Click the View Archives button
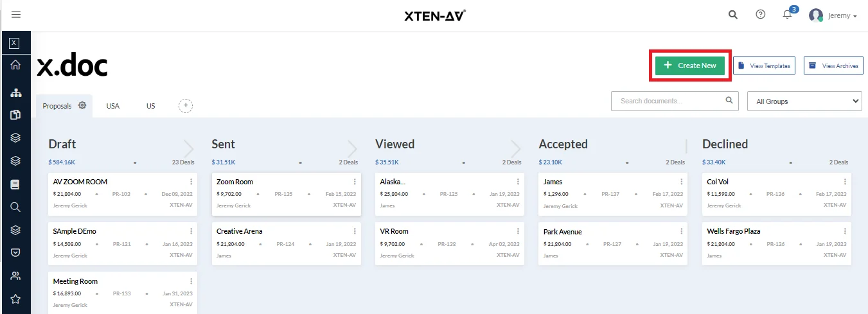Screen dimensions: 868x314 pos(833,65)
